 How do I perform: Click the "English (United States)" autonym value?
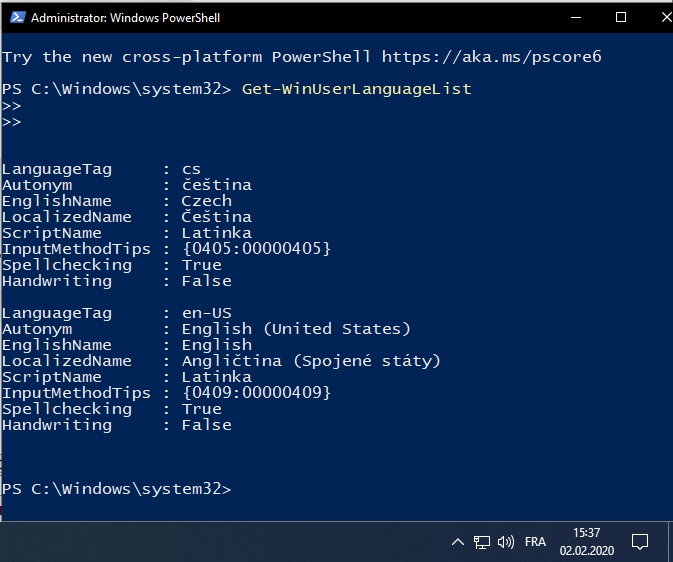(296, 329)
